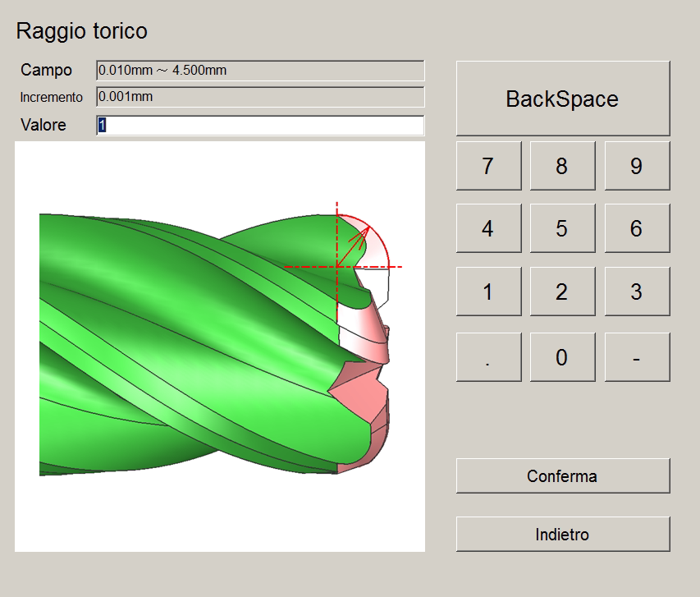Tap keypad digit 2
Image resolution: width=700 pixels, height=597 pixels.
pos(562,292)
